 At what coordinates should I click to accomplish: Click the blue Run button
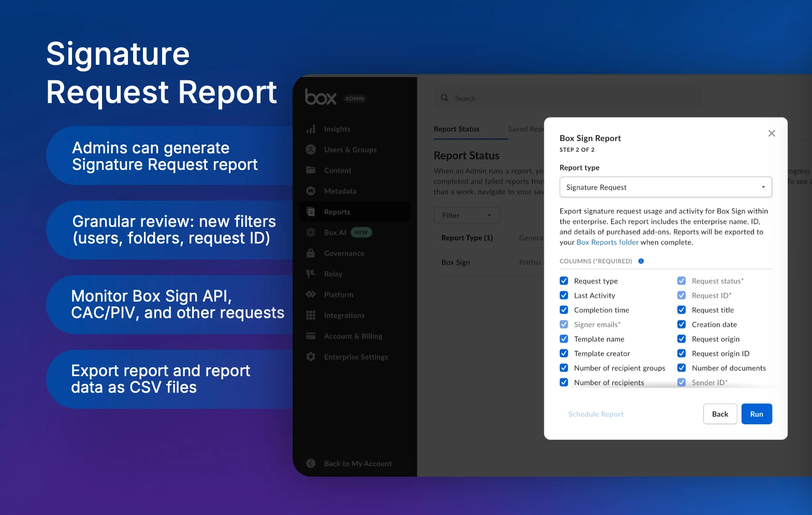click(757, 414)
